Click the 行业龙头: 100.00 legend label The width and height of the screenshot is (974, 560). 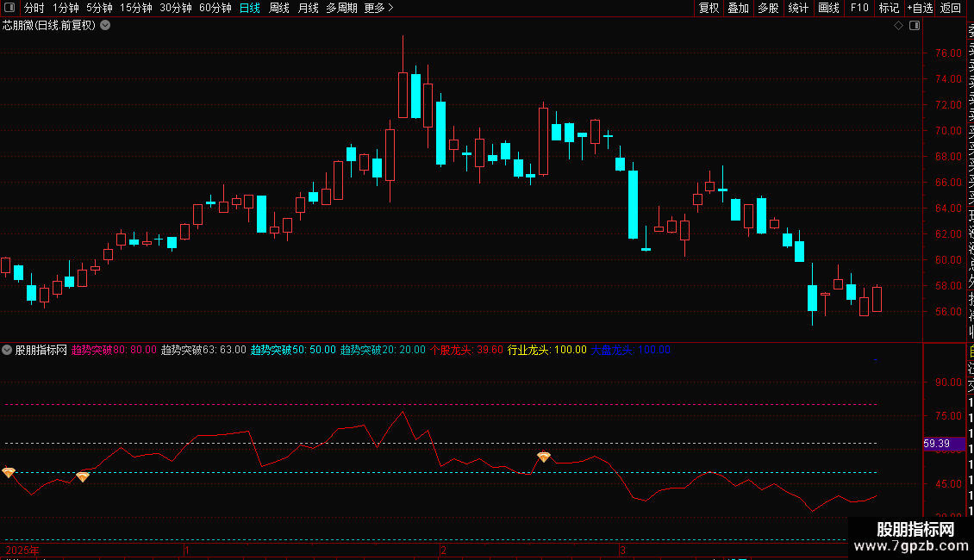547,350
